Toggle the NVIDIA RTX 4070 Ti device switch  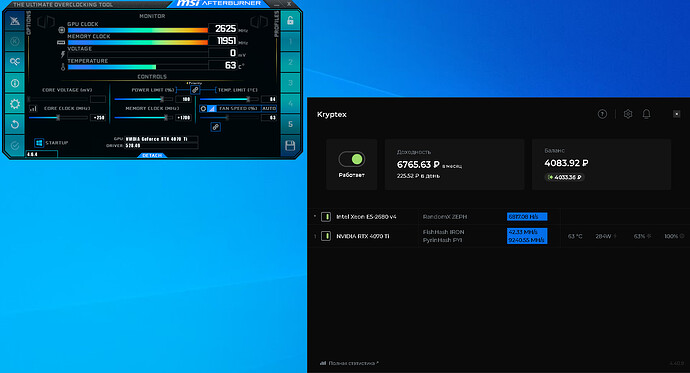tap(326, 236)
